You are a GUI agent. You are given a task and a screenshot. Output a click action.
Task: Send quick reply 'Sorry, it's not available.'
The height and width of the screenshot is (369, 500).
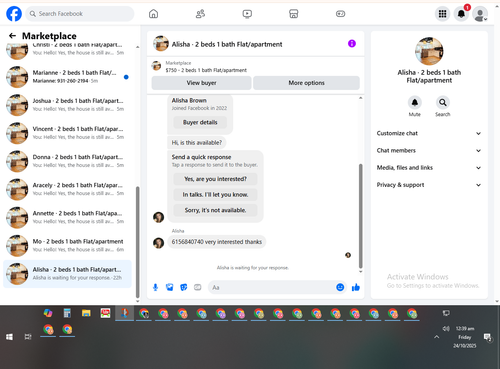pos(215,210)
